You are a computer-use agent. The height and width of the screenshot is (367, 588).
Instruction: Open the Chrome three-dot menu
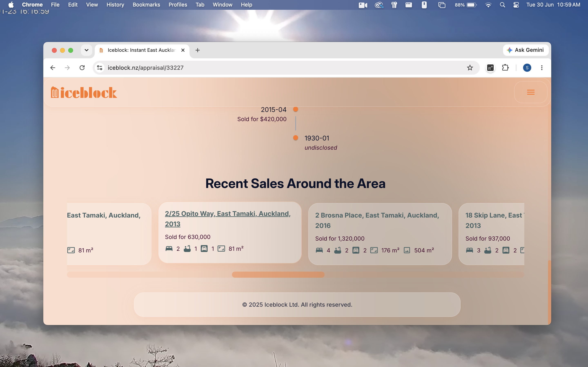click(542, 68)
